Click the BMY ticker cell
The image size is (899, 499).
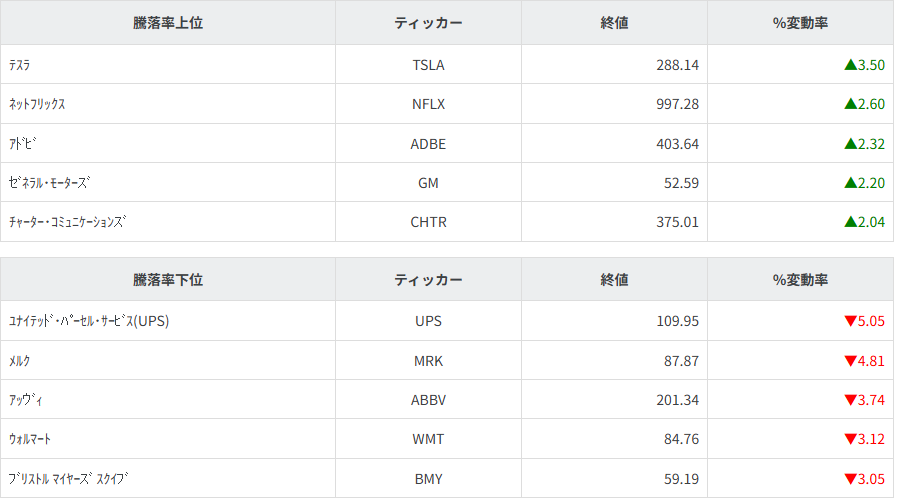(x=428, y=479)
